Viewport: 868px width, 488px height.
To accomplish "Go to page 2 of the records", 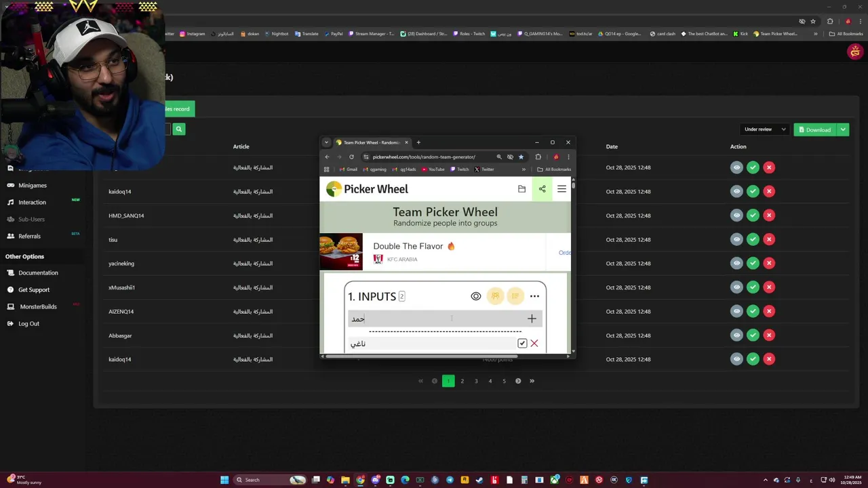I will pyautogui.click(x=462, y=381).
